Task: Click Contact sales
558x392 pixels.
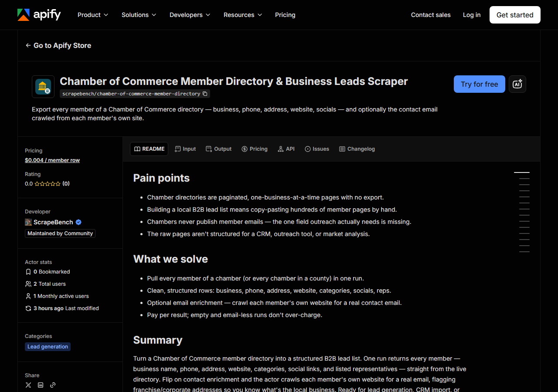Action: click(431, 15)
